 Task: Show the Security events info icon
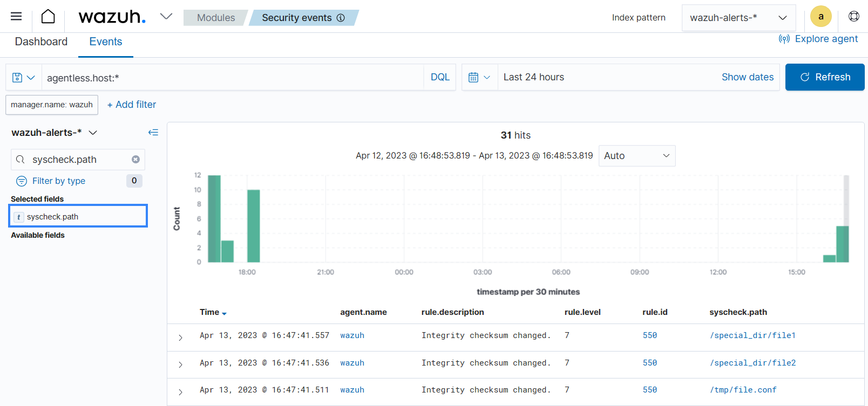coord(341,18)
